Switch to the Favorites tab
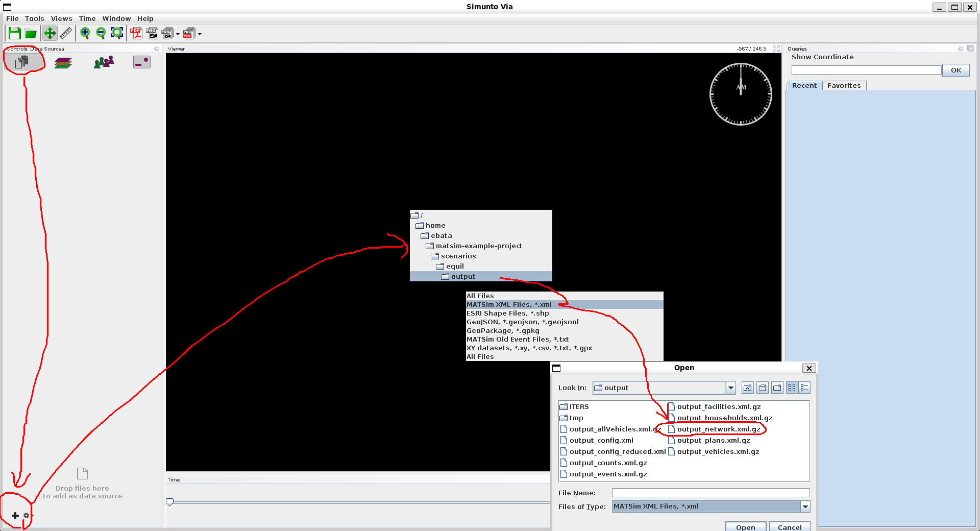980x531 pixels. pos(844,86)
